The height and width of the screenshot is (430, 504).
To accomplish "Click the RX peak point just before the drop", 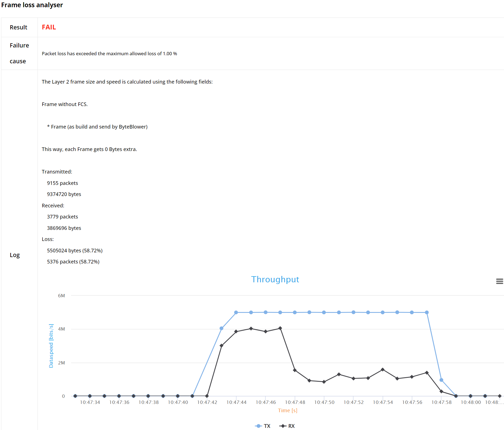I will tap(280, 328).
